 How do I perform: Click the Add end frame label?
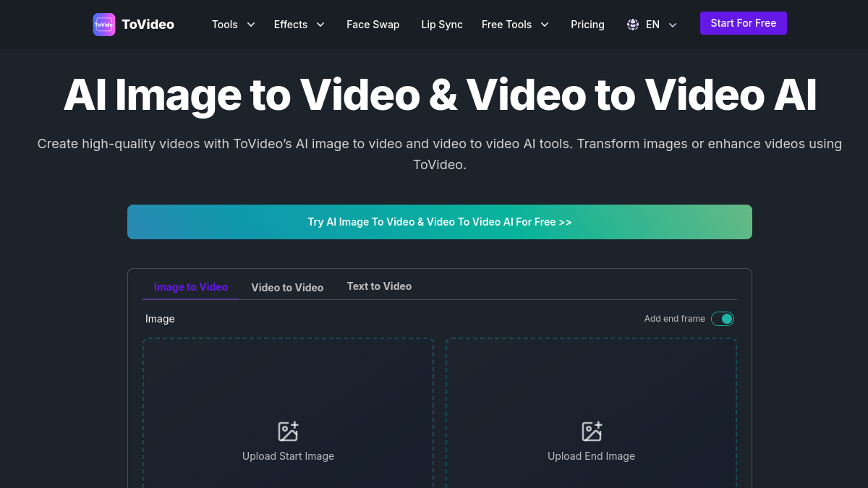675,319
